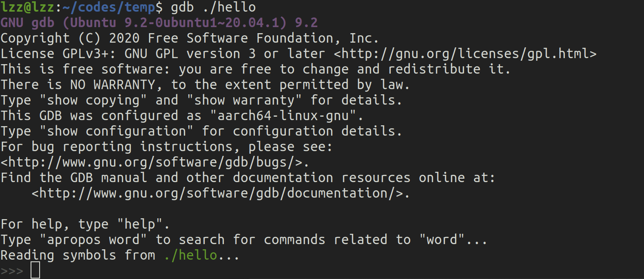Click the Copyright (C) 2020 line
The height and width of the screenshot is (279, 644).
point(190,38)
